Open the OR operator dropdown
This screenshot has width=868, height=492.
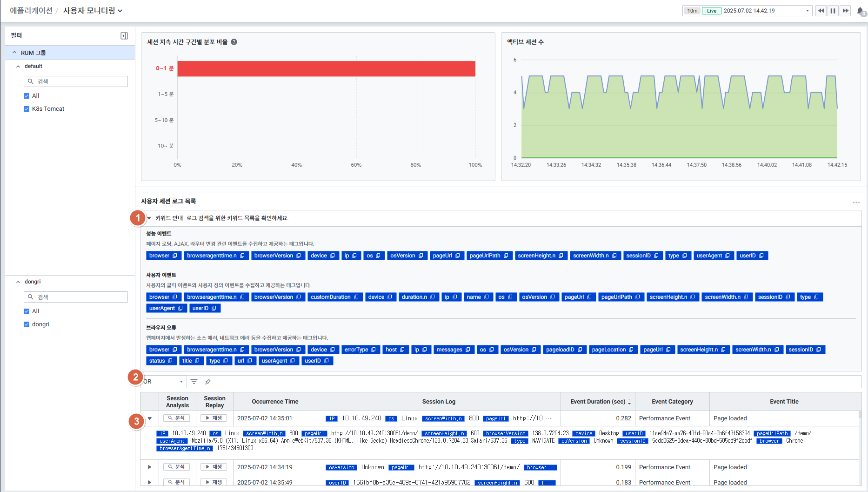163,382
